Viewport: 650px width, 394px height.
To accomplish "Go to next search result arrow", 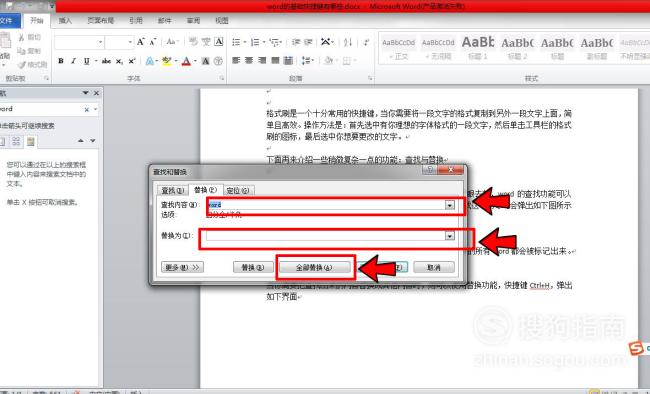I will pos(93,141).
